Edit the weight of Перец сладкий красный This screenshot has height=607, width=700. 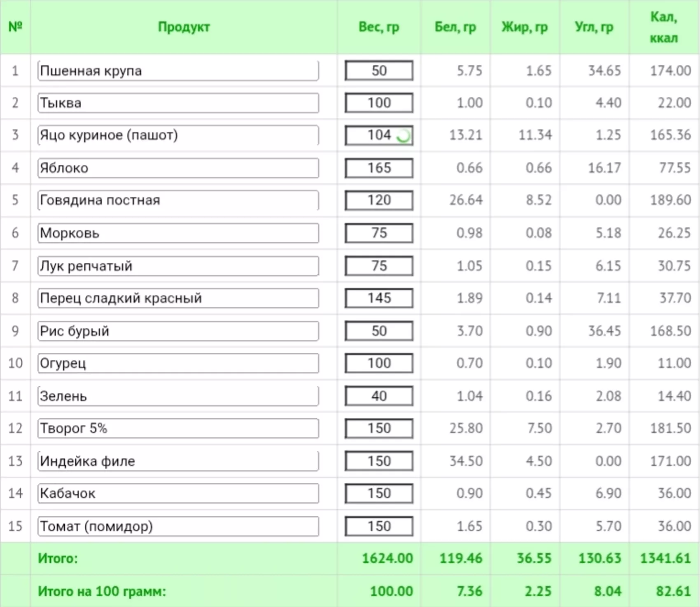pyautogui.click(x=379, y=298)
